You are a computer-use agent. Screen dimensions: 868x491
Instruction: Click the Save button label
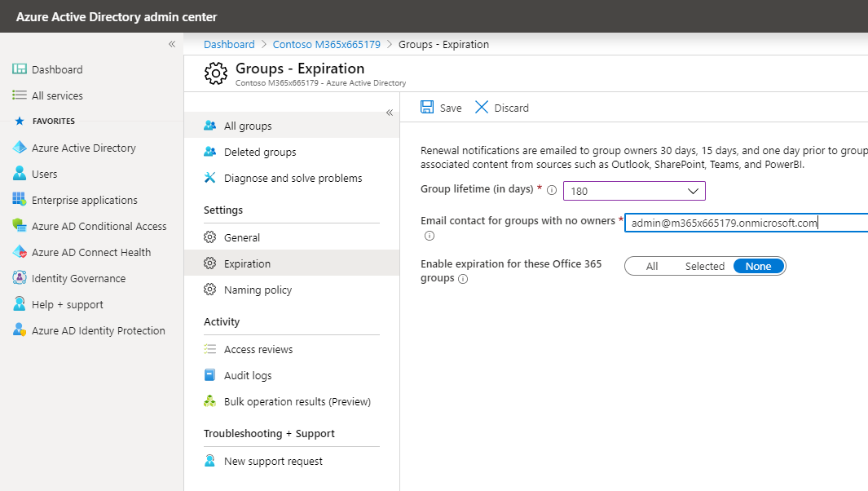click(451, 108)
